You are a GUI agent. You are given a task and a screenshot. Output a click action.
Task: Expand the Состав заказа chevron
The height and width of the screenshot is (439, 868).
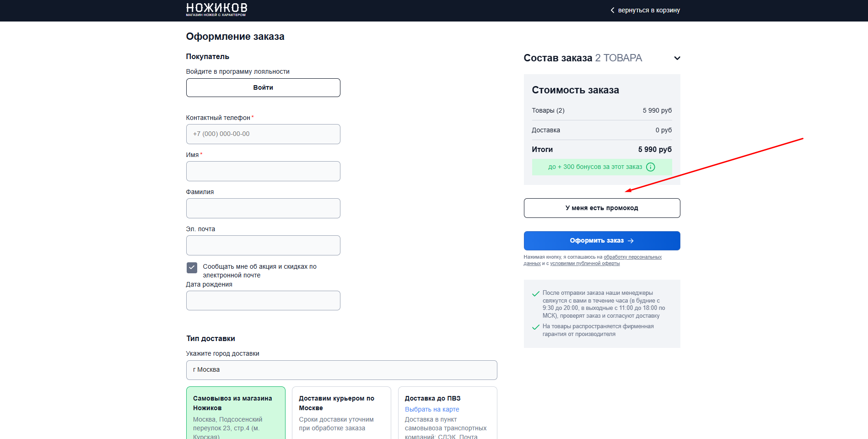click(677, 58)
